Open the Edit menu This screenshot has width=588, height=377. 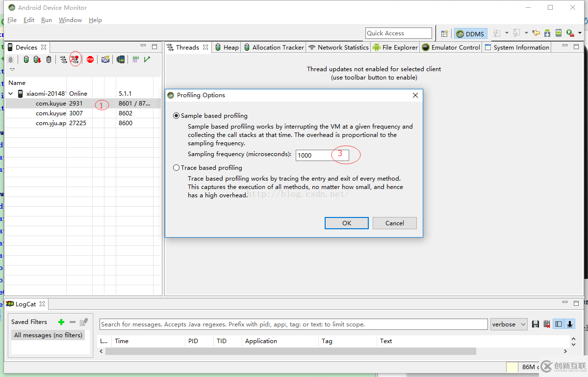click(x=29, y=20)
